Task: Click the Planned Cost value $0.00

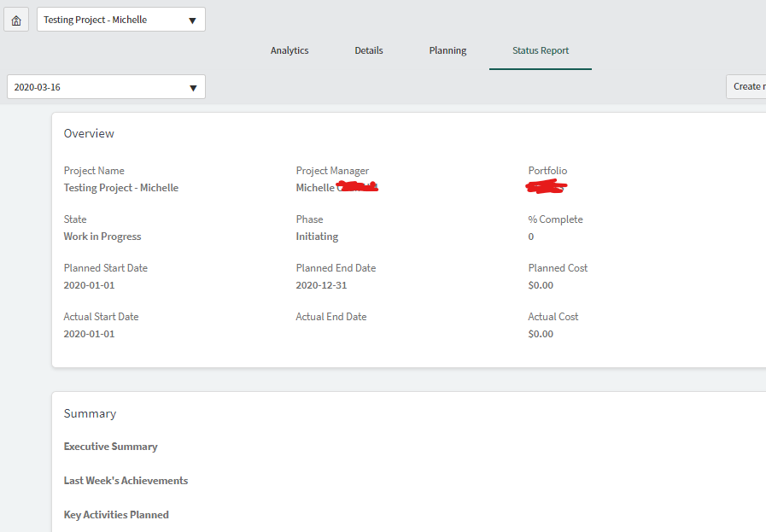Action: pyautogui.click(x=540, y=284)
